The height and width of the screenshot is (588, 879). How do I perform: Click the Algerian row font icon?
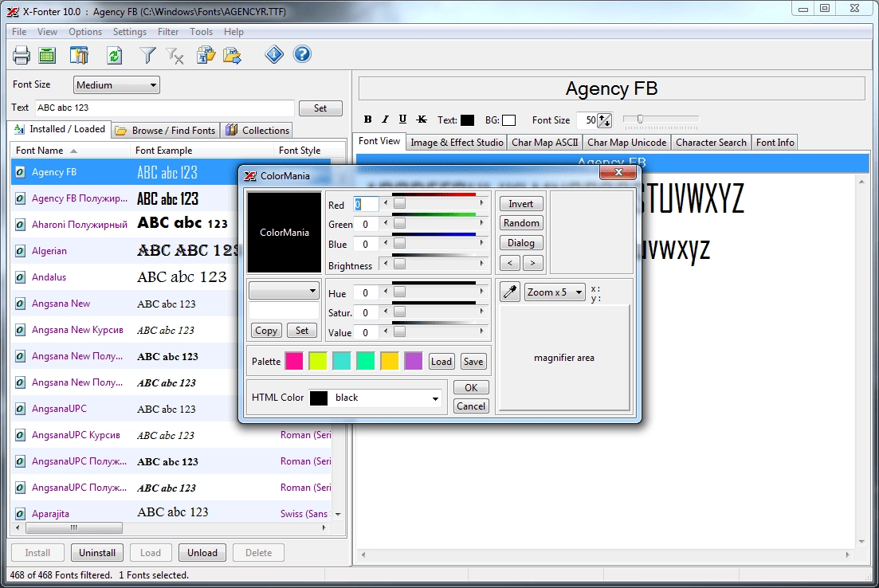pos(20,251)
